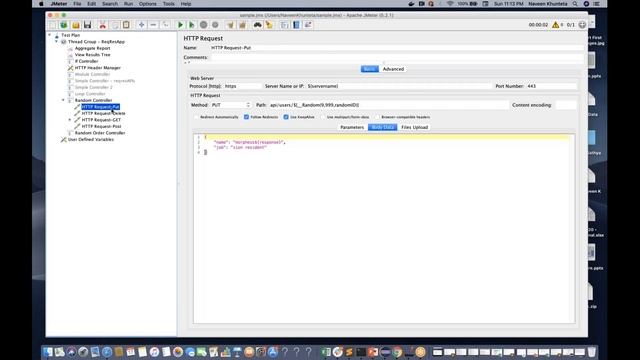Collapse the Thread Group tree node
The height and width of the screenshot is (360, 640).
(56, 42)
